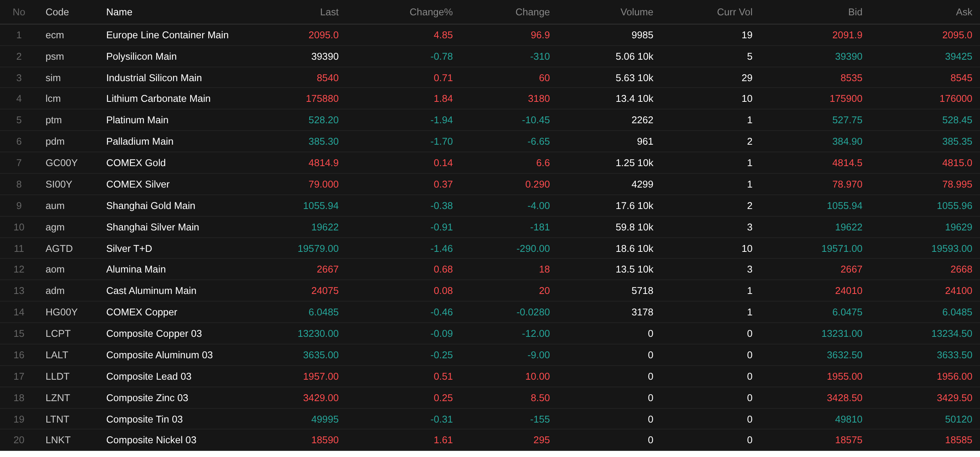Click the Volume column header
Viewport: 980px width, 457px height.
(636, 12)
